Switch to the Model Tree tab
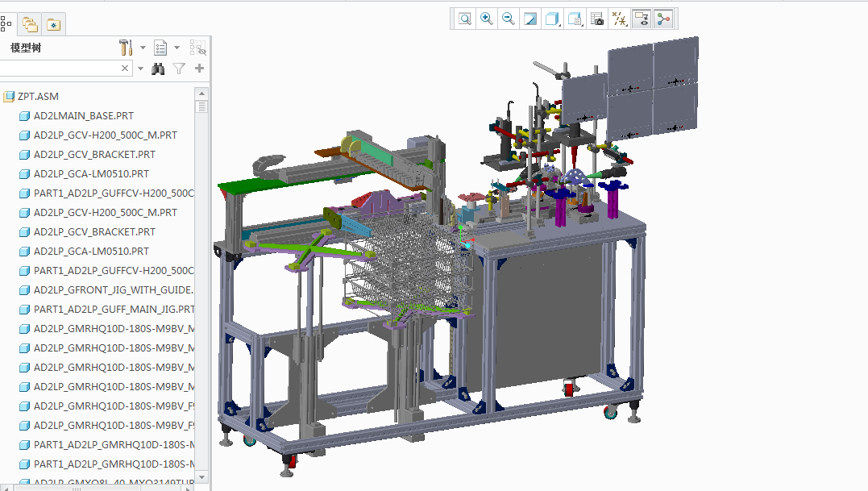868x491 pixels. click(6, 24)
